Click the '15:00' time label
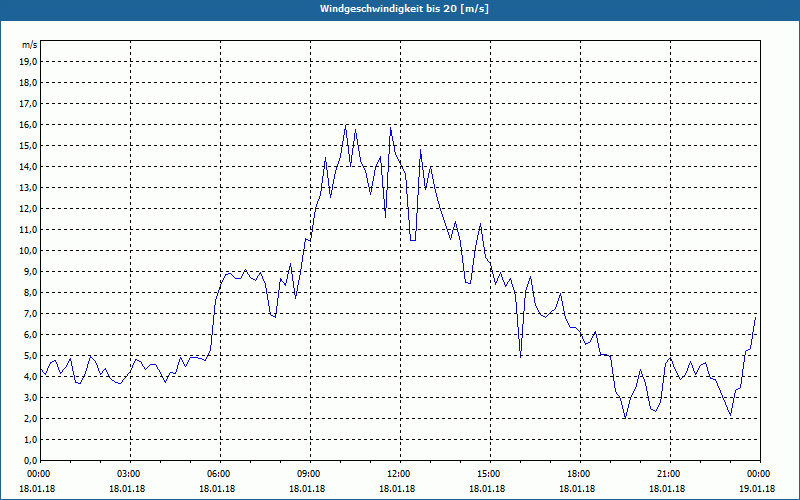The height and width of the screenshot is (500, 800). [x=490, y=474]
